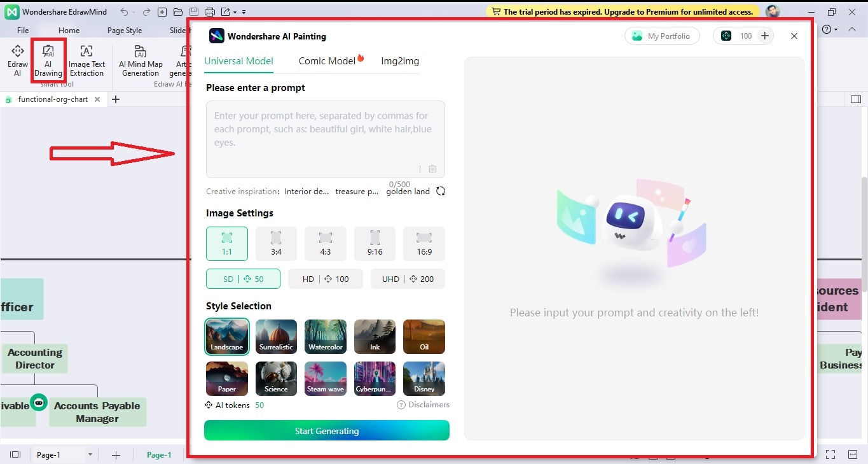Screen dimensions: 868x464
Task: Click the user account avatar
Action: [773, 12]
